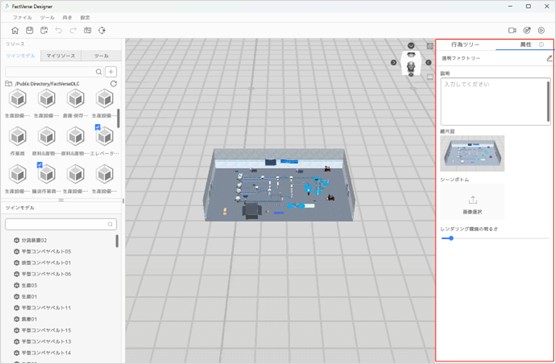This screenshot has width=556, height=364.
Task: Select 平型コンベヤベルト13 in the list
Action: tap(46, 342)
